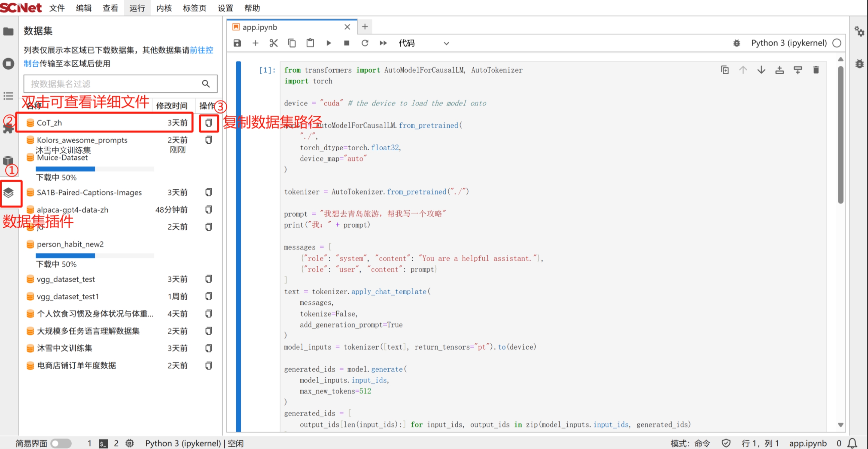Open the alpaca-gpt4-data-zh dataset entry
This screenshot has height=449, width=868.
point(72,210)
